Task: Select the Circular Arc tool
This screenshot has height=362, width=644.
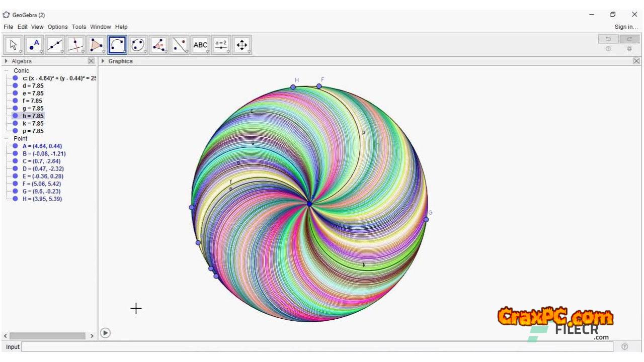Action: coord(117,45)
